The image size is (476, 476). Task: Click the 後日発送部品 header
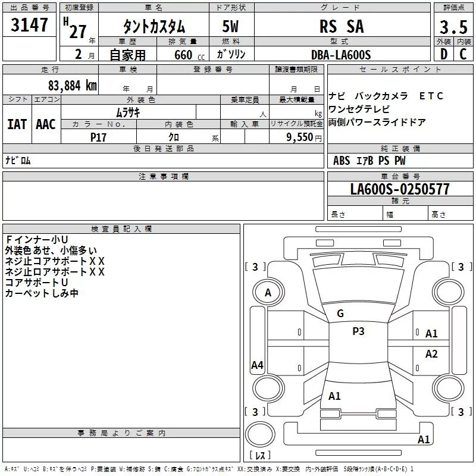point(163,148)
